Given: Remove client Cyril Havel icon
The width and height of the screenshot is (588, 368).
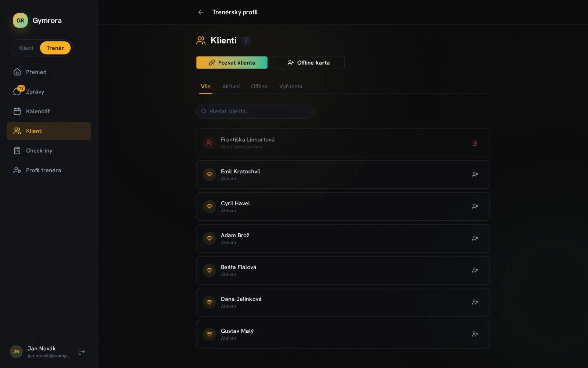Looking at the screenshot, I should (475, 206).
